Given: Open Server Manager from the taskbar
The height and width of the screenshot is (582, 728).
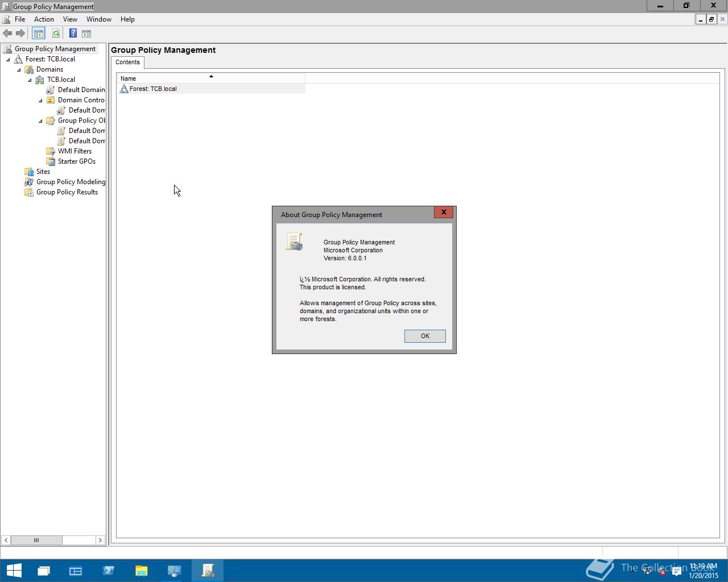Looking at the screenshot, I should click(76, 570).
